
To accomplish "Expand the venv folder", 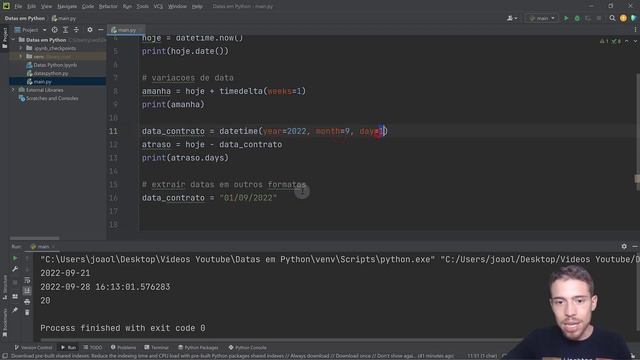I will pos(21,57).
